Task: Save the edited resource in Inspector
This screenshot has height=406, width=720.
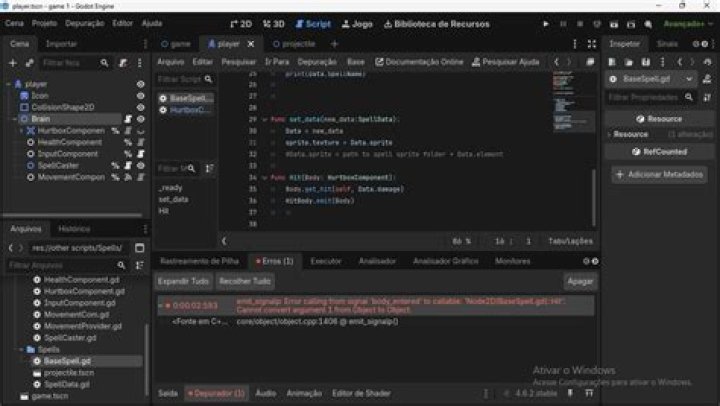Action: (x=646, y=62)
